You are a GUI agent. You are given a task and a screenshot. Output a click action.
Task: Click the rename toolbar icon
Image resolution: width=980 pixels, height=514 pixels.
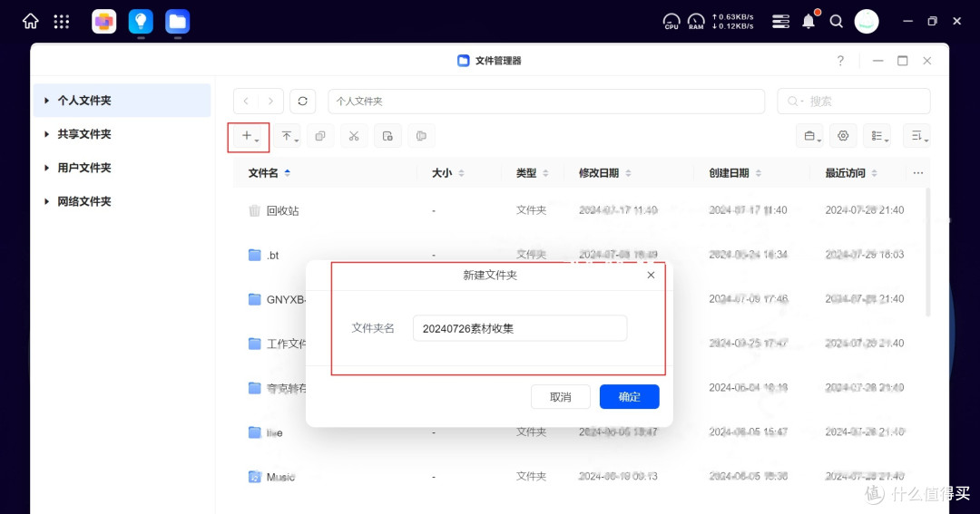pyautogui.click(x=421, y=136)
